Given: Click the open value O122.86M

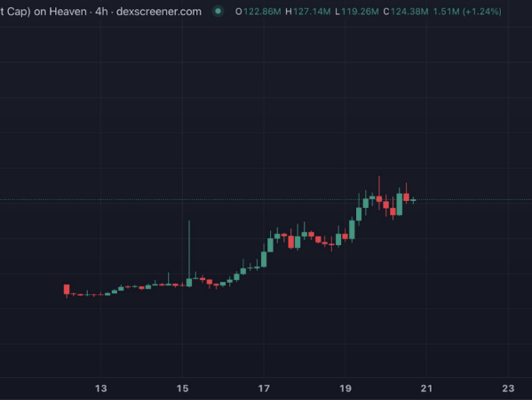Looking at the screenshot, I should click(x=258, y=12).
